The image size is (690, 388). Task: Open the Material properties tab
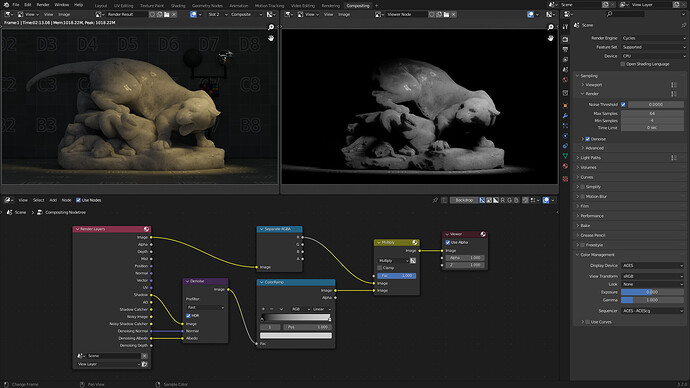coord(565,166)
